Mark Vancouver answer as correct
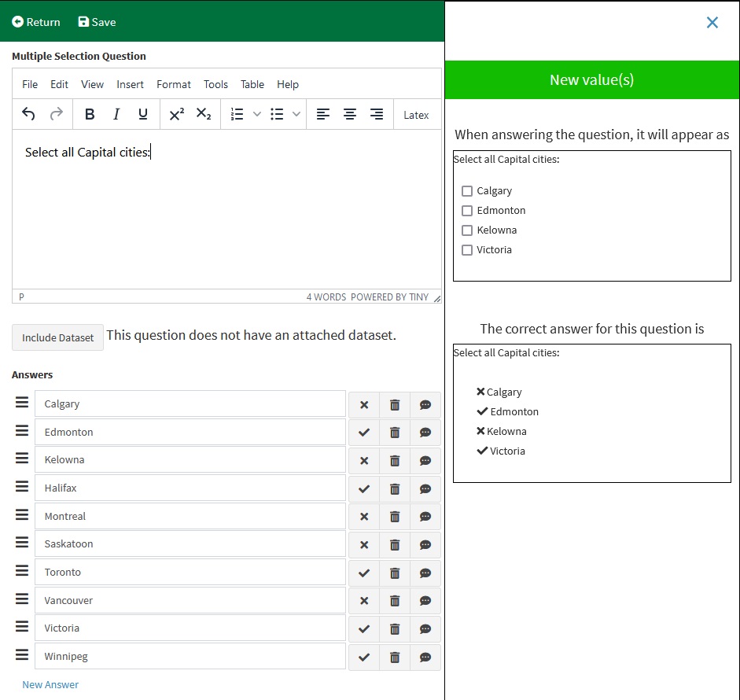The width and height of the screenshot is (740, 700). 364,601
